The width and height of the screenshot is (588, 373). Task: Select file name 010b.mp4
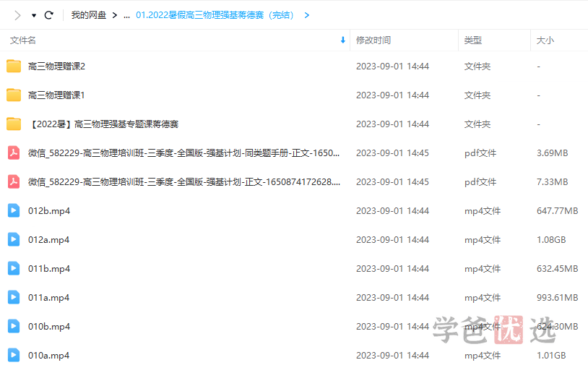click(49, 327)
